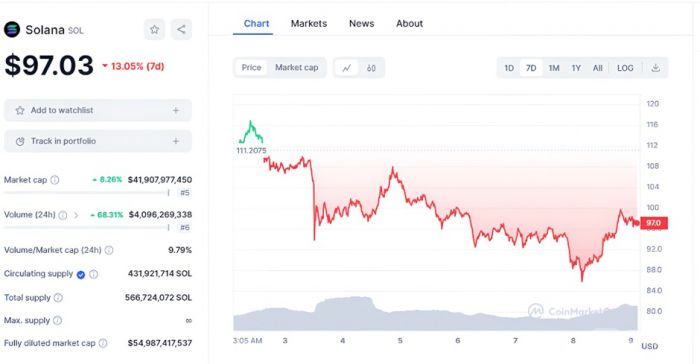Viewport: 700px width, 364px height.
Task: Click the share icon next to Solana title
Action: (x=181, y=30)
